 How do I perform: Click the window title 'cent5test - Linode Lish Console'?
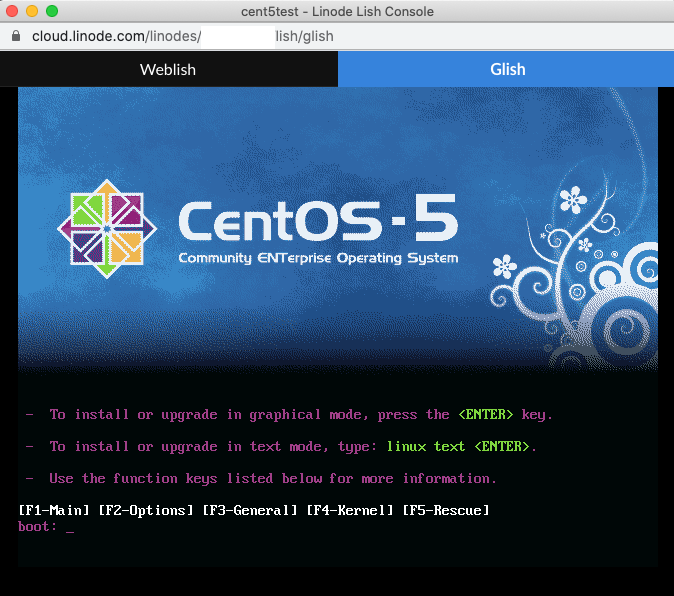click(337, 12)
